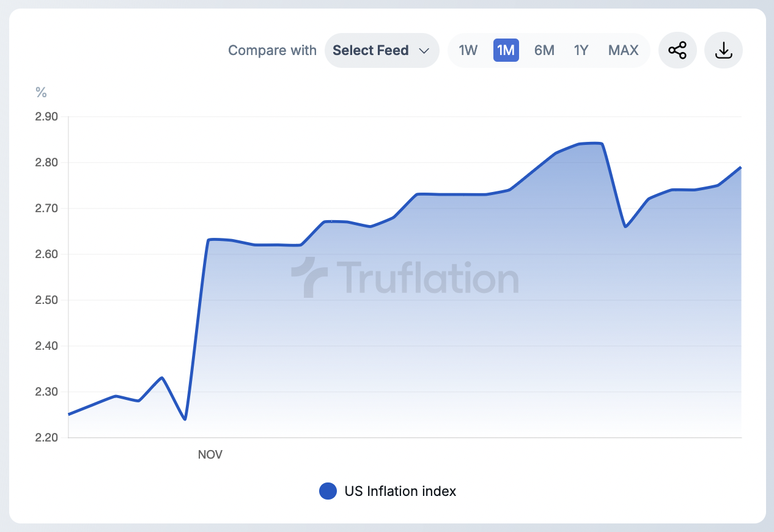Click the Compare with label

pyautogui.click(x=272, y=50)
